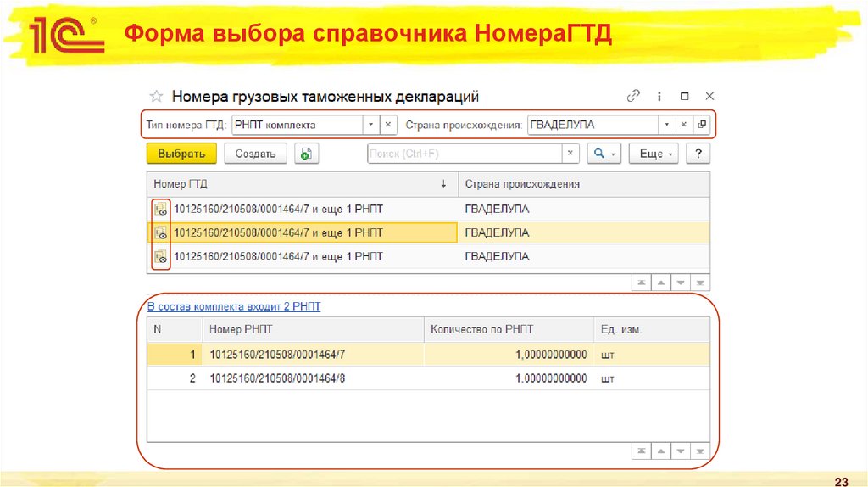This screenshot has width=868, height=487.
Task: Add form to favorites with star icon
Action: click(156, 97)
